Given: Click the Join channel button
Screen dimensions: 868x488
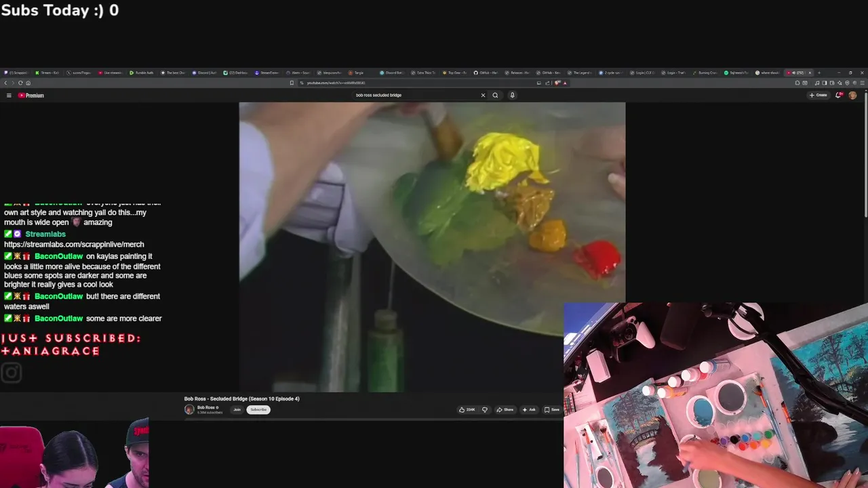Looking at the screenshot, I should [237, 409].
